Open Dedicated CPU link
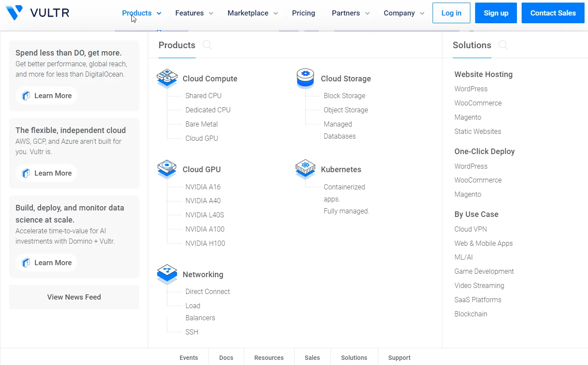 tap(208, 110)
